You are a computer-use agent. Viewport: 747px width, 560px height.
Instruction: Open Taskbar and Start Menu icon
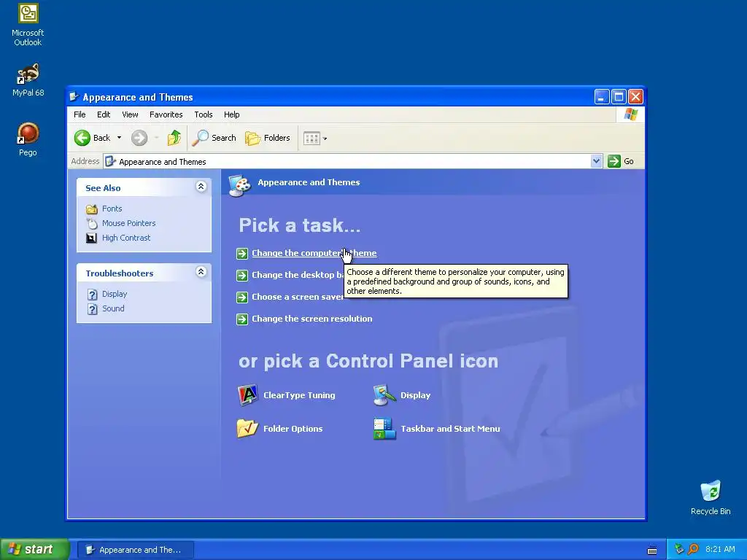click(x=384, y=429)
